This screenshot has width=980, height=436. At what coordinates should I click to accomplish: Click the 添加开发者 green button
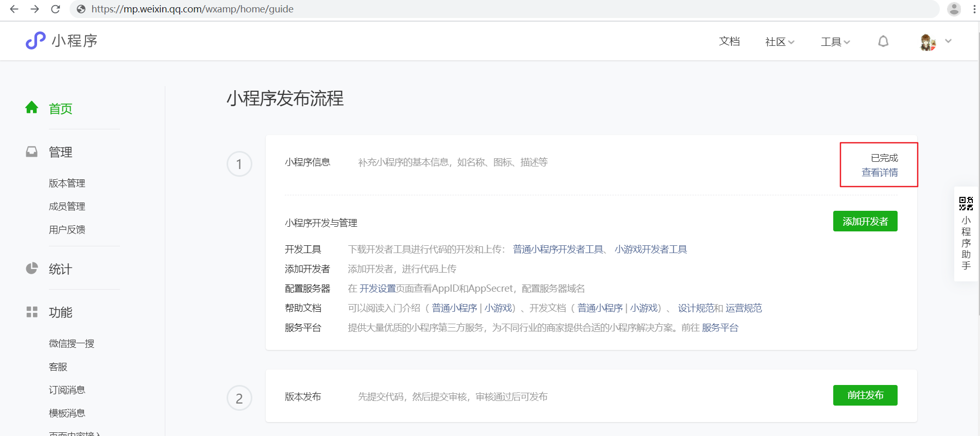coord(865,221)
